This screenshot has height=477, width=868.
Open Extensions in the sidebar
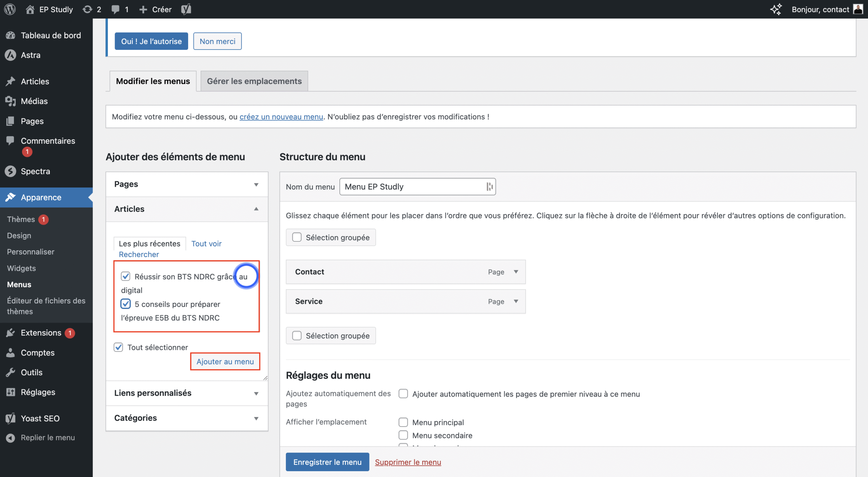coord(41,333)
